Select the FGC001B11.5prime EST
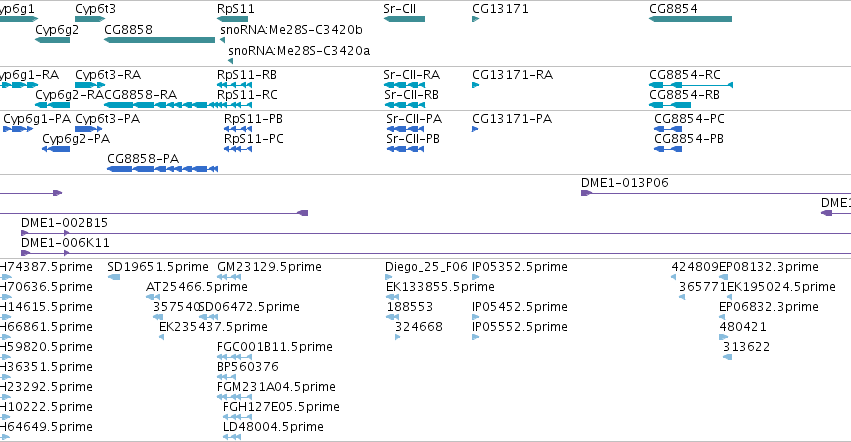The height and width of the screenshot is (442, 851). point(234,357)
